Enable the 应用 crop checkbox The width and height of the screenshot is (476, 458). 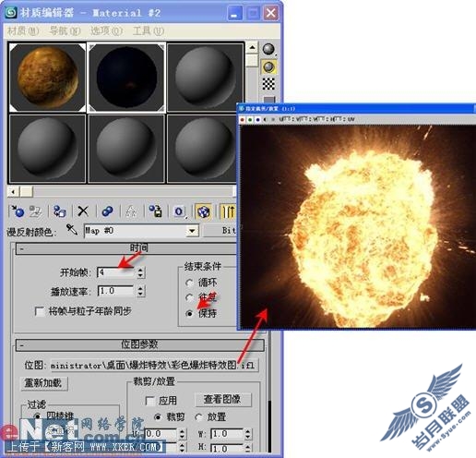pos(149,401)
